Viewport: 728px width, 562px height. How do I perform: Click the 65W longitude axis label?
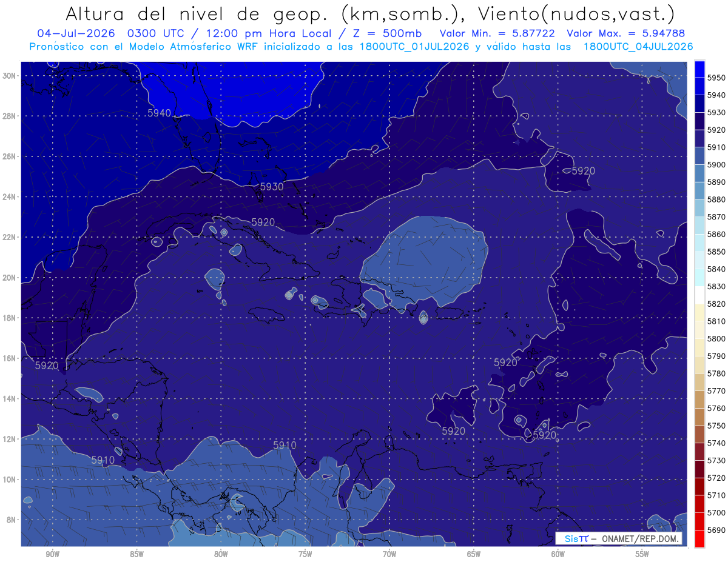(x=474, y=554)
